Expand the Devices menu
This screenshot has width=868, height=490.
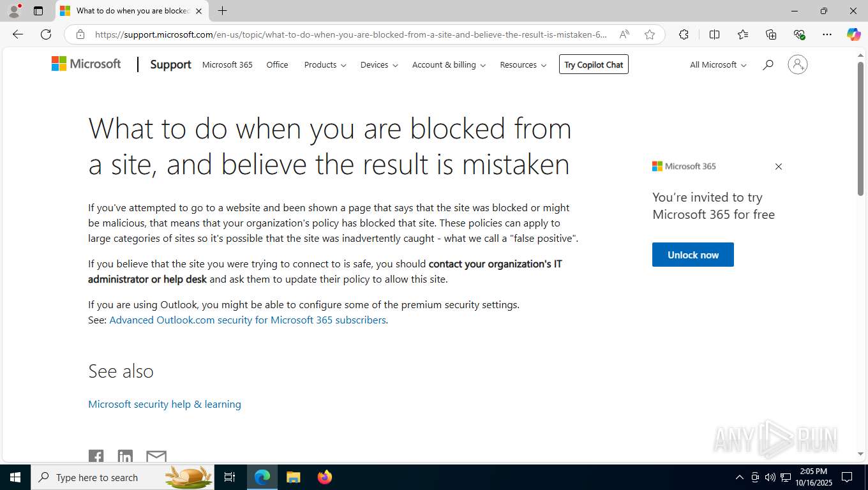pos(379,64)
